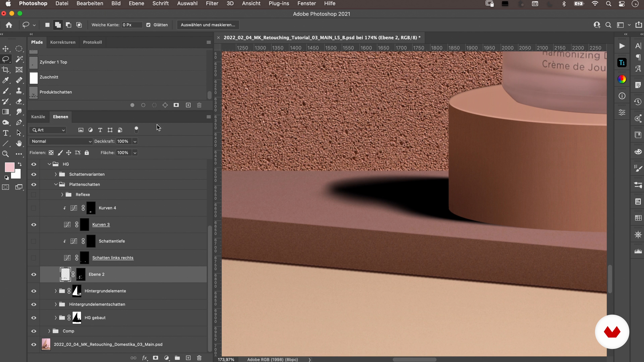This screenshot has width=644, height=362.
Task: Open the layer filter Art dropdown
Action: [48, 130]
